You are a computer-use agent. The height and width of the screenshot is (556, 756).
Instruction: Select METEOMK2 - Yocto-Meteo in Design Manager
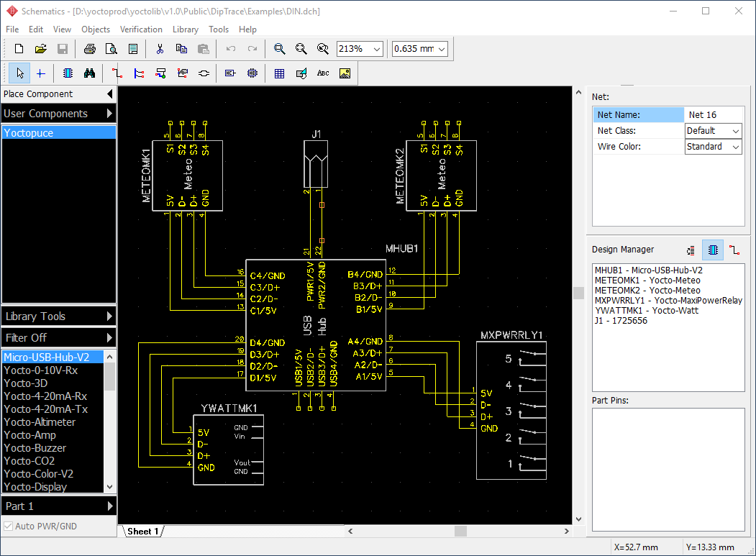click(647, 291)
